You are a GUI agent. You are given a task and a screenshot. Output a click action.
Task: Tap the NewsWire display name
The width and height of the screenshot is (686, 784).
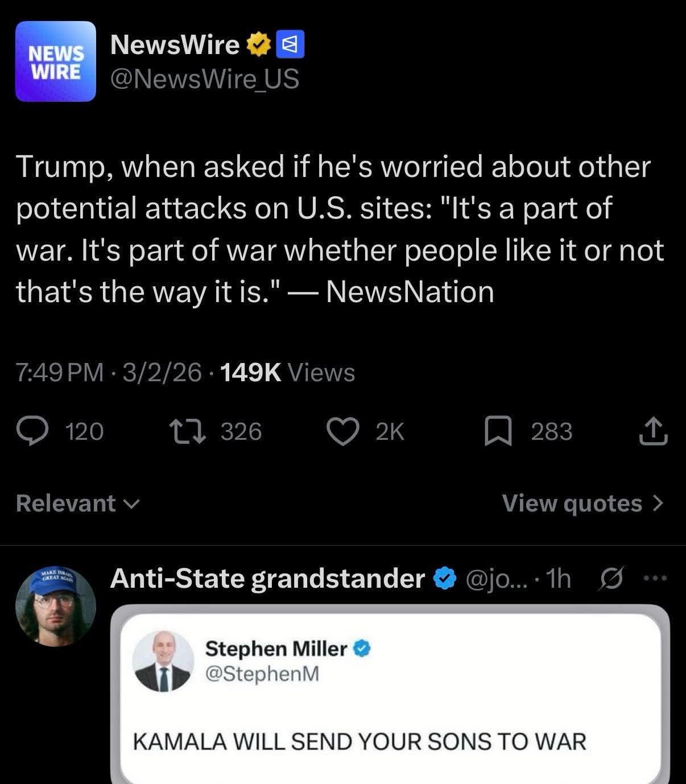175,45
